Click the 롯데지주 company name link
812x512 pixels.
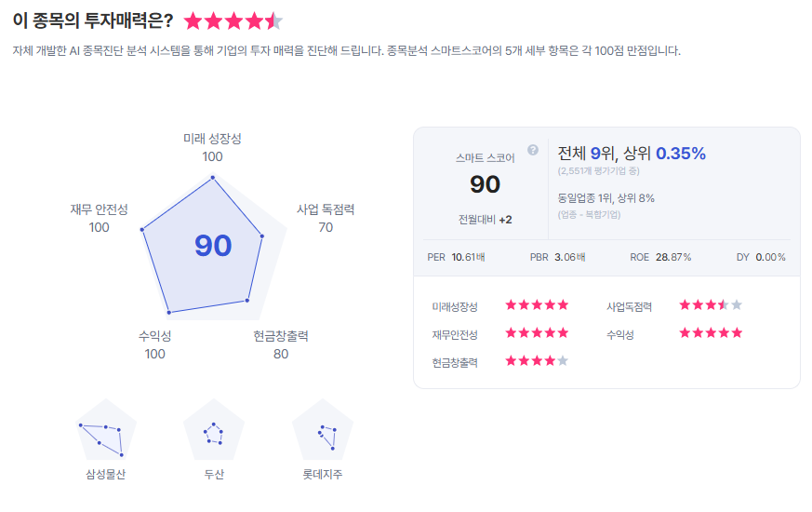click(x=323, y=475)
